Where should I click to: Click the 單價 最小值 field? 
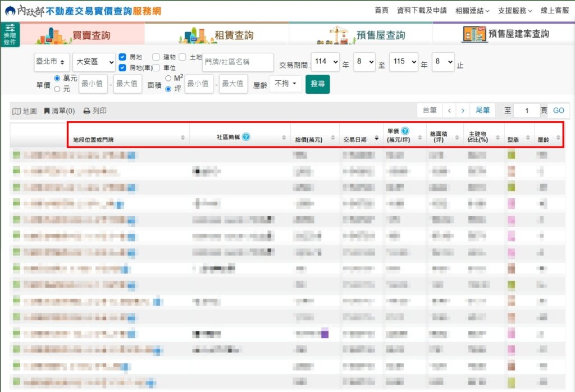tap(93, 84)
